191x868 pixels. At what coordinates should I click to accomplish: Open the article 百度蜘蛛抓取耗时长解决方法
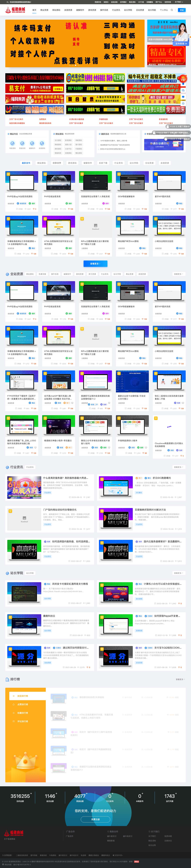pos(150,509)
